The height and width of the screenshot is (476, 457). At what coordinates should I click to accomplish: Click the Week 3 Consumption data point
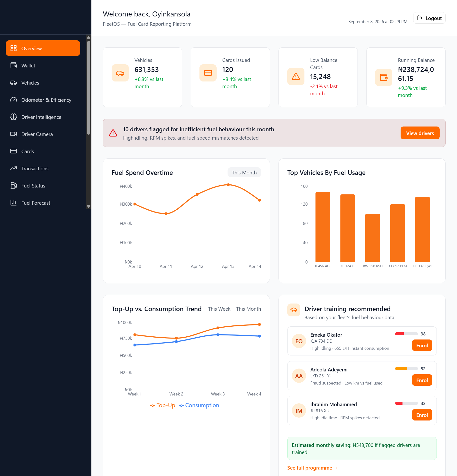218,335
